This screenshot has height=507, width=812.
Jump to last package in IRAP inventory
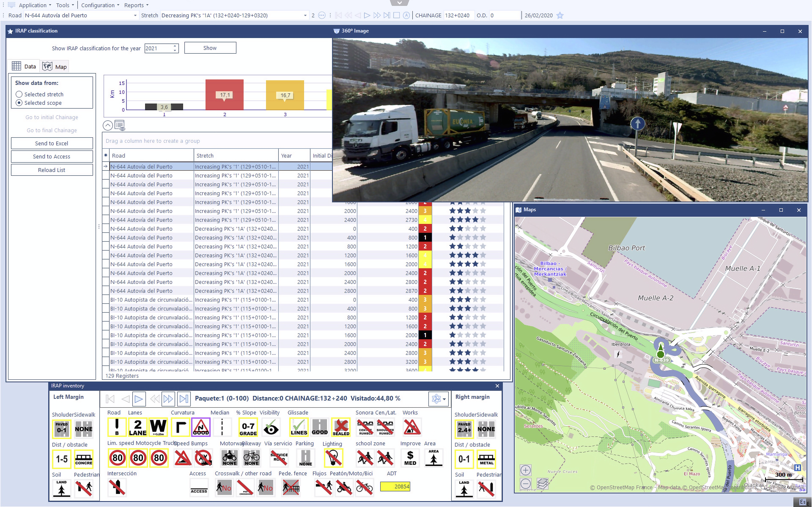[x=184, y=399]
